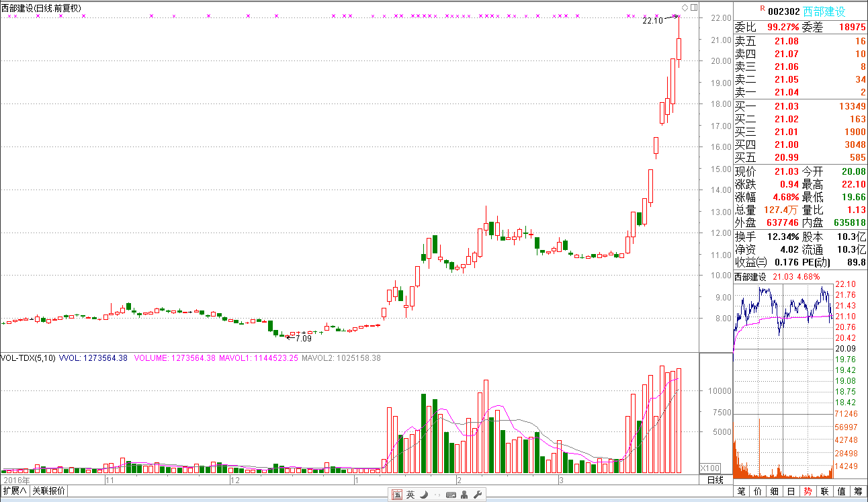Click the 西部建设(日线 前复权) chart title

click(x=41, y=8)
